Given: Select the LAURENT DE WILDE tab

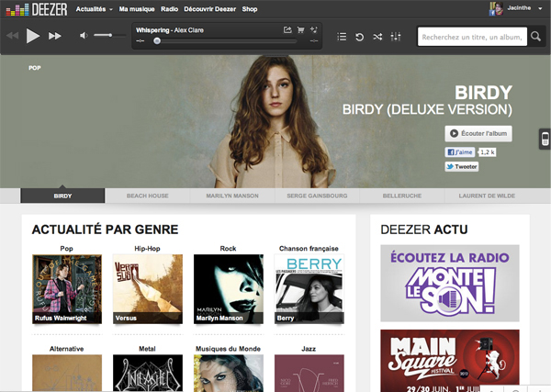Looking at the screenshot, I should [x=487, y=196].
